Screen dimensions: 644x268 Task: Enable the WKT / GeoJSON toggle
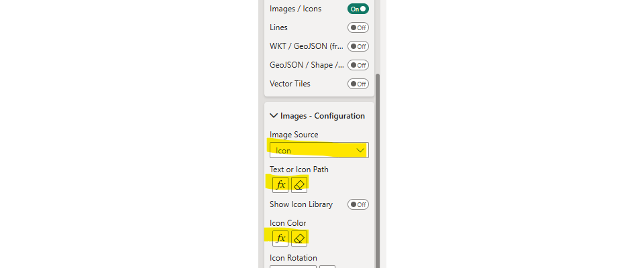(358, 46)
